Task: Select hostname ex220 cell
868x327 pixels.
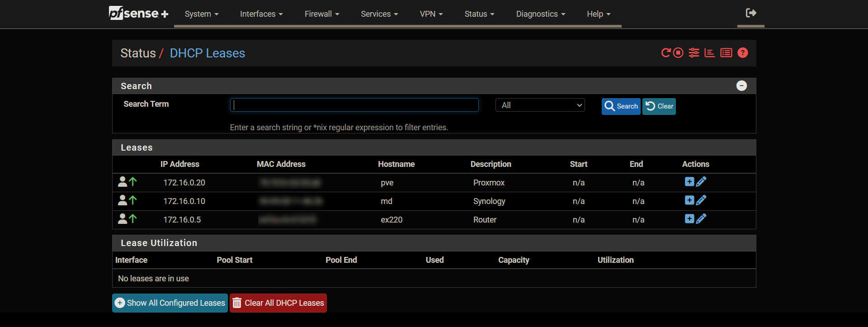Action: [392, 220]
